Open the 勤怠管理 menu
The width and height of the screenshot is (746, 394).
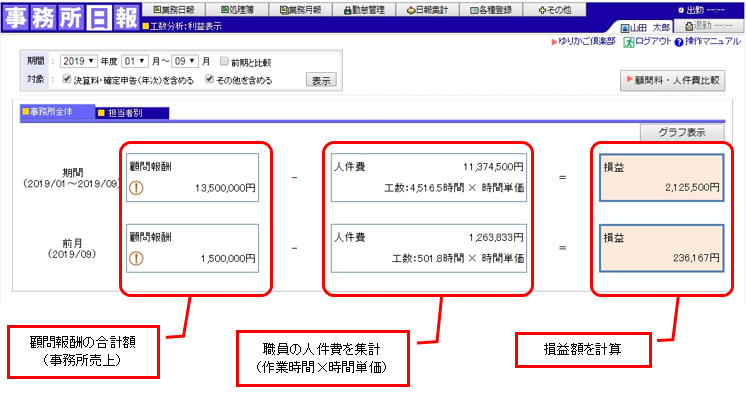pos(364,10)
